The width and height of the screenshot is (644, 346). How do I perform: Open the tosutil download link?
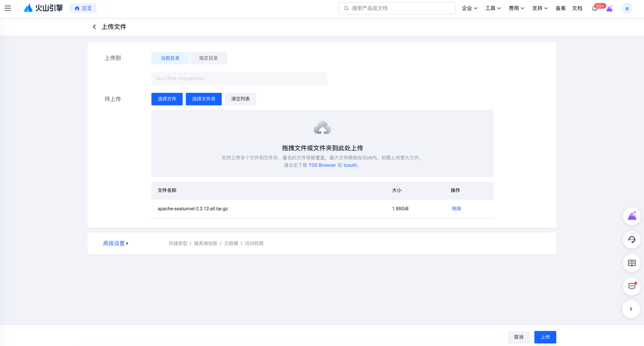[350, 165]
